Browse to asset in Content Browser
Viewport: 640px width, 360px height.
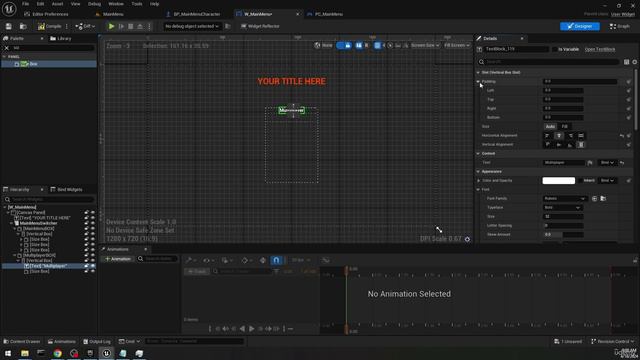(23, 26)
